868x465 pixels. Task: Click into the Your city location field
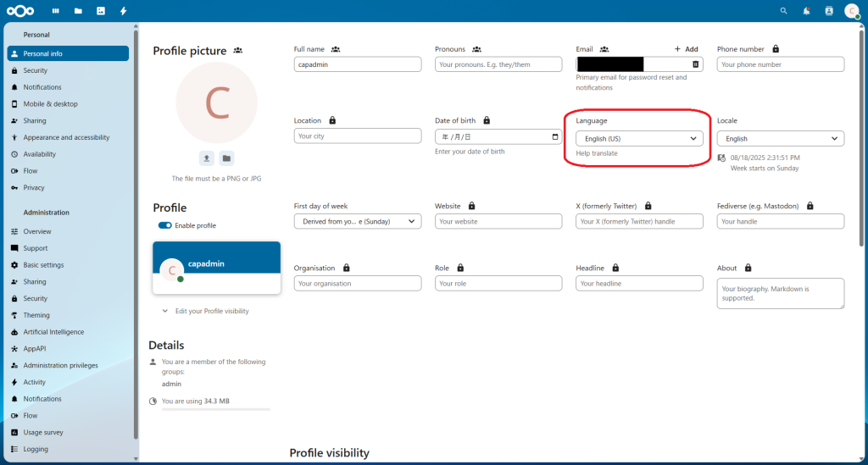click(x=357, y=136)
